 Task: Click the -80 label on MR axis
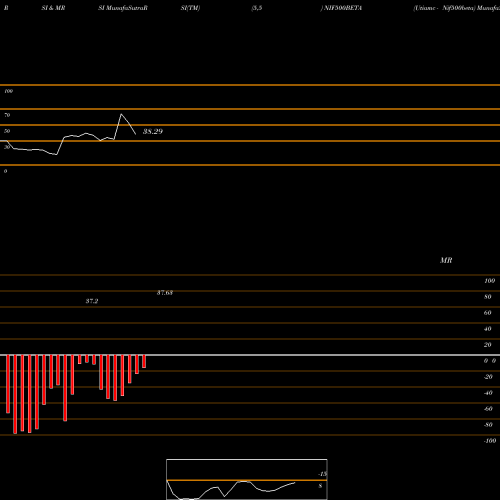tap(488, 425)
